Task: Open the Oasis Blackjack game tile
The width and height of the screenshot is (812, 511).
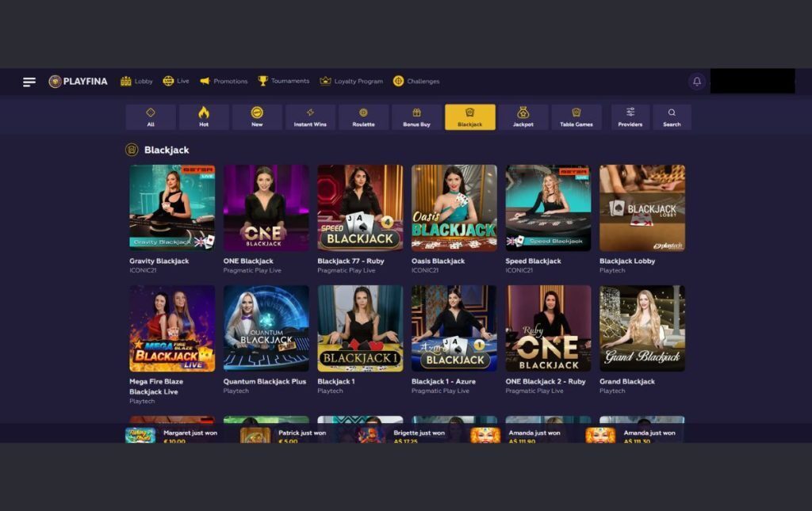Action: click(x=454, y=208)
